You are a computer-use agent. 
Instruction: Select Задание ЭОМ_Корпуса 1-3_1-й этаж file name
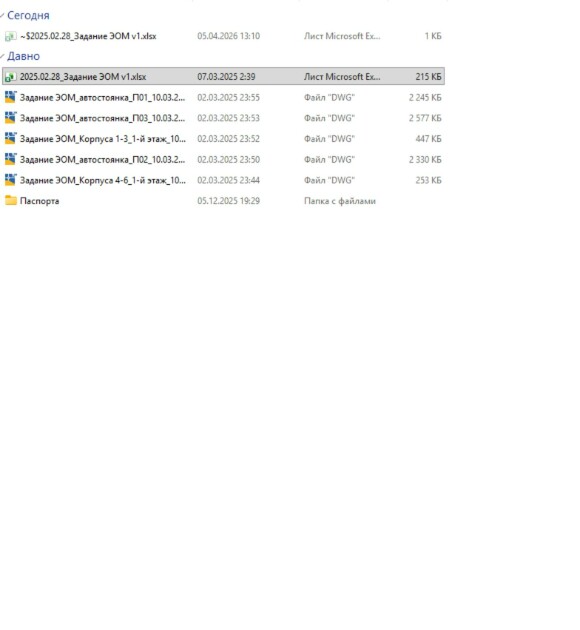tap(103, 139)
